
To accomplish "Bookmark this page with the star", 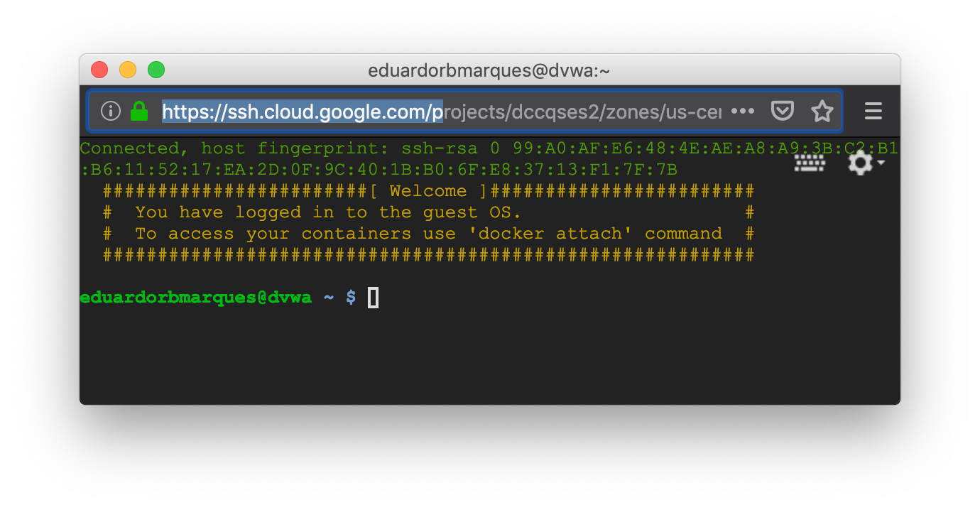I will pyautogui.click(x=822, y=111).
